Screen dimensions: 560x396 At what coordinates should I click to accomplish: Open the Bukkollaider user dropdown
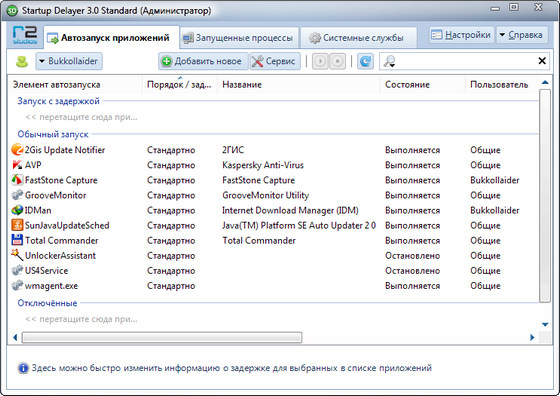click(69, 61)
